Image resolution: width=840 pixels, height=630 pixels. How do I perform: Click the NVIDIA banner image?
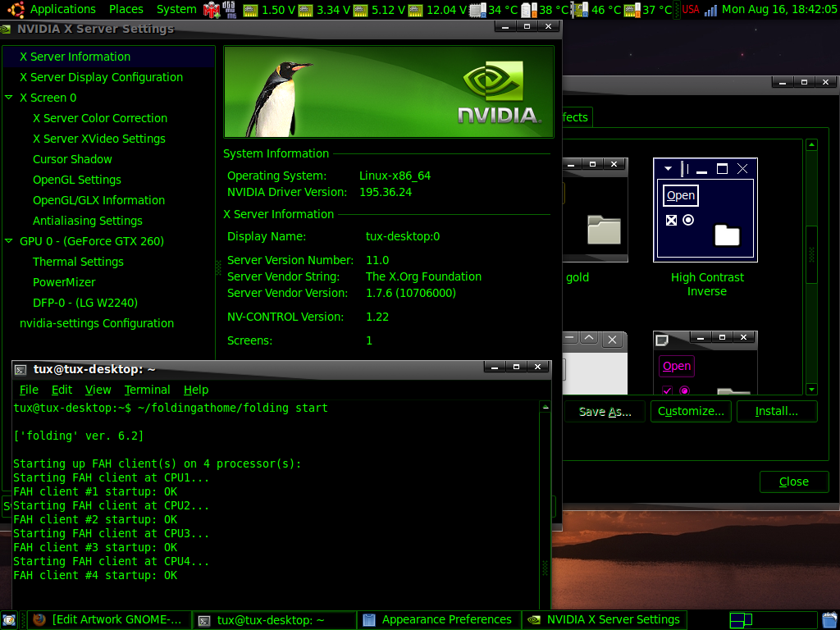388,92
